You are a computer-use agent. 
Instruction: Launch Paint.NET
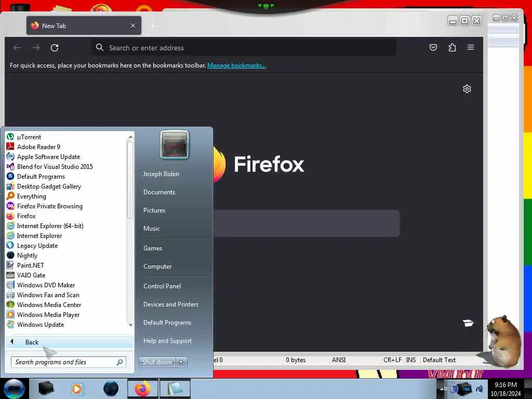(30, 265)
